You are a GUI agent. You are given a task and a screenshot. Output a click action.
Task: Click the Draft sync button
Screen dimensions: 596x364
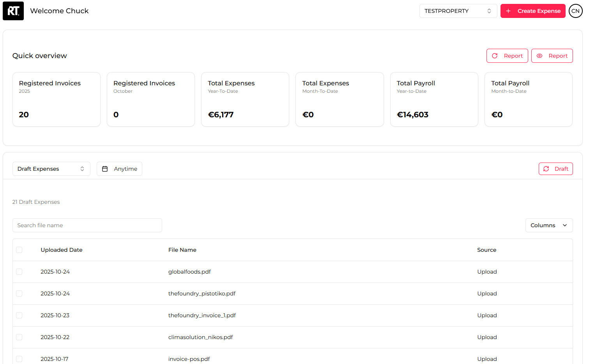click(x=555, y=169)
